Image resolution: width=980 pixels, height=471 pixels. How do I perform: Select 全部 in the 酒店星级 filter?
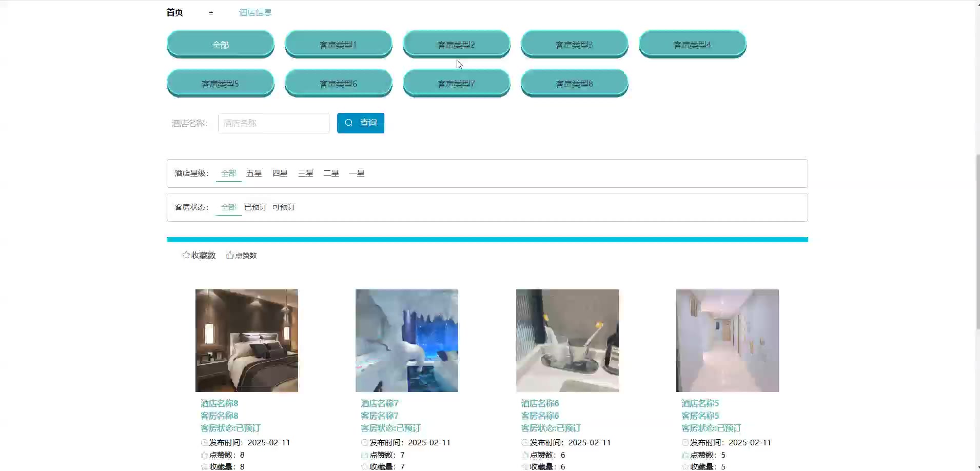point(228,173)
